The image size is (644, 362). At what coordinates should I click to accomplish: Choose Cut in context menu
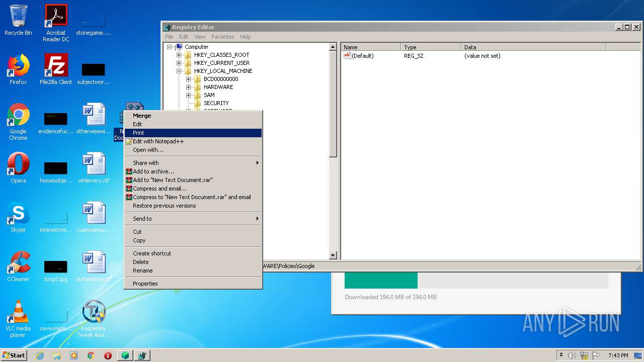(x=193, y=232)
